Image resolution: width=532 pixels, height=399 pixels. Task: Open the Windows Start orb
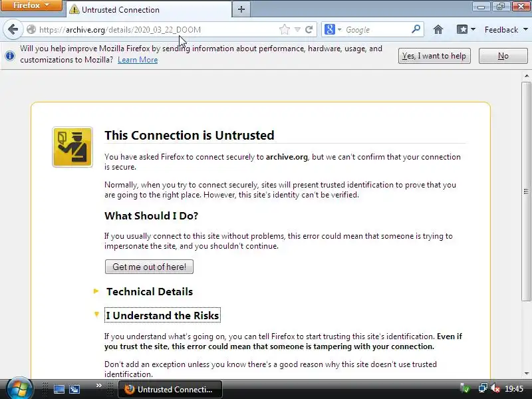pyautogui.click(x=19, y=388)
